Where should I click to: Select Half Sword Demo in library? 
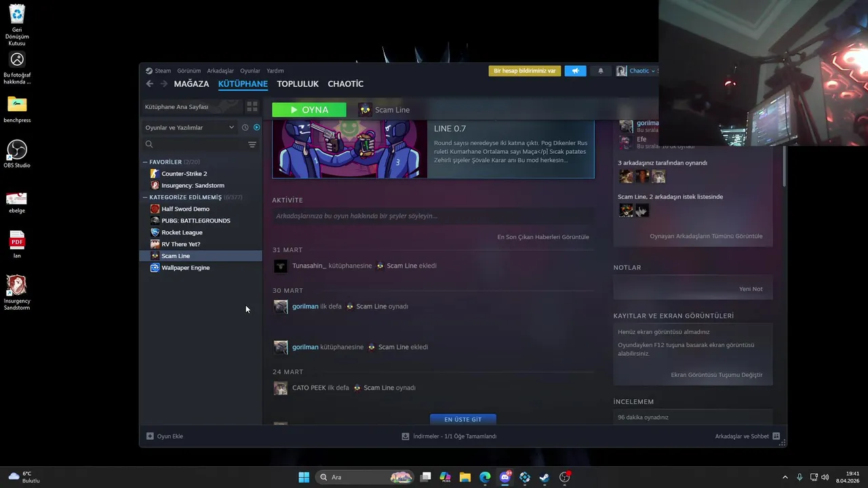pyautogui.click(x=185, y=209)
